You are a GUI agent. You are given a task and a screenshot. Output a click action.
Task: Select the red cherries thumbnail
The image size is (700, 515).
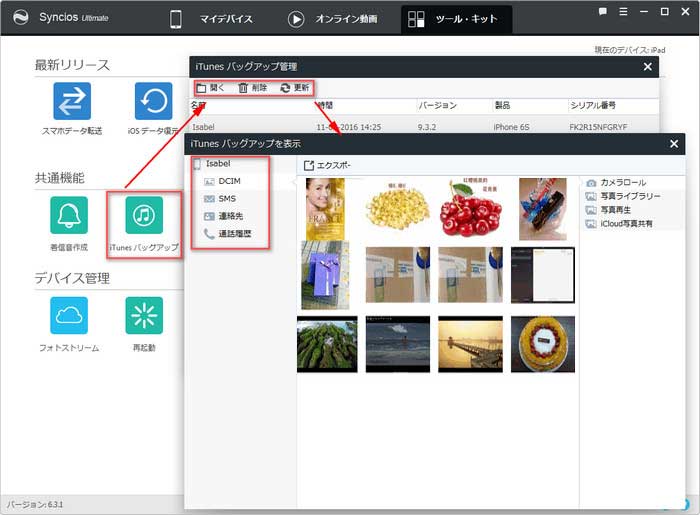(x=470, y=209)
